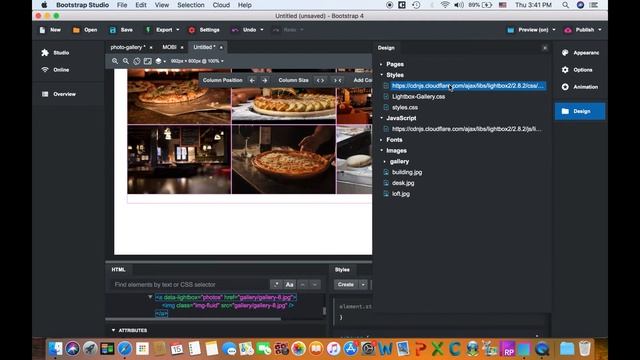The image size is (640, 360).
Task: Click the New document button
Action: [50, 30]
